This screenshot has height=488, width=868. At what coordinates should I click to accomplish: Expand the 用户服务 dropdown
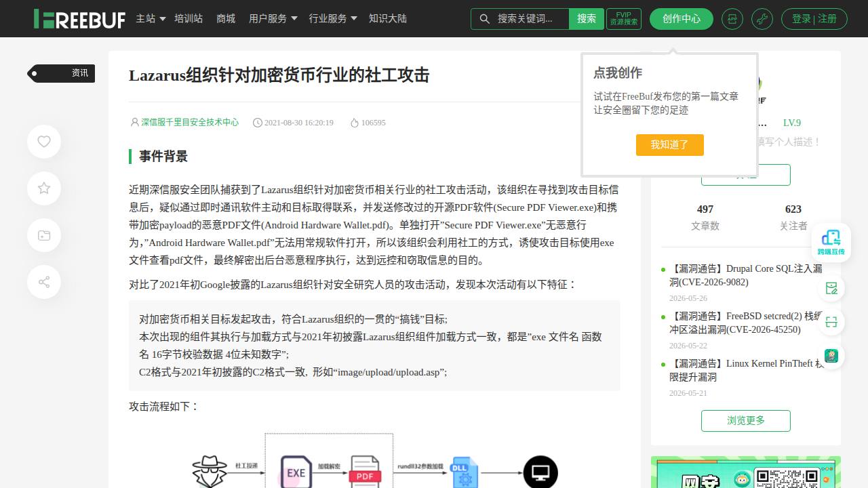pos(273,19)
